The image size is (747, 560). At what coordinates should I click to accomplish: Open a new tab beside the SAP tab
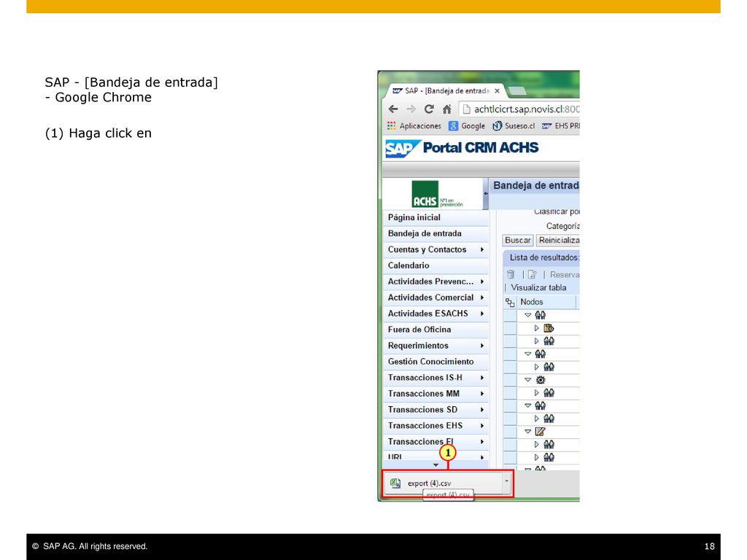click(517, 90)
